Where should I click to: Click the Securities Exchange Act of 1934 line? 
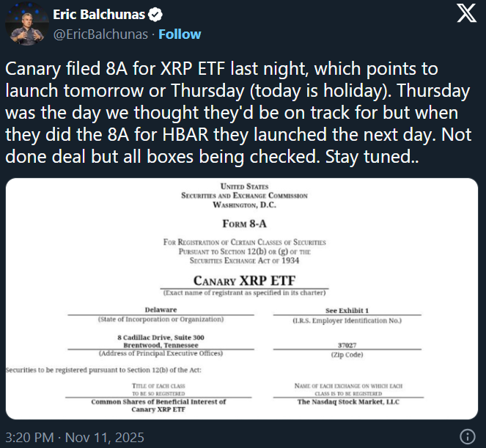coord(244,260)
